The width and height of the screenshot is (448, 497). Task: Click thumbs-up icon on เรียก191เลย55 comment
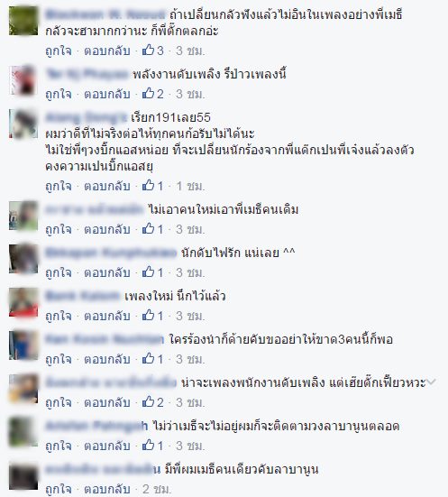coord(148,186)
